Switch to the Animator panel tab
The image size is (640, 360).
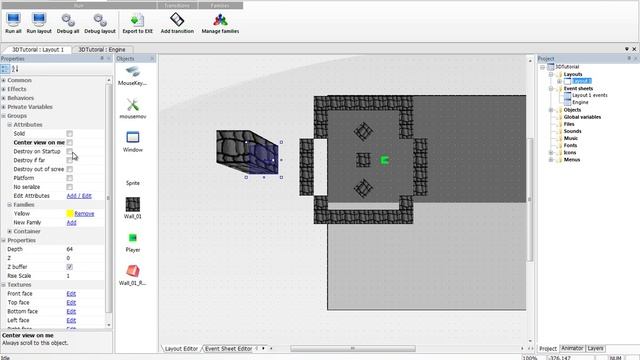pyautogui.click(x=572, y=348)
